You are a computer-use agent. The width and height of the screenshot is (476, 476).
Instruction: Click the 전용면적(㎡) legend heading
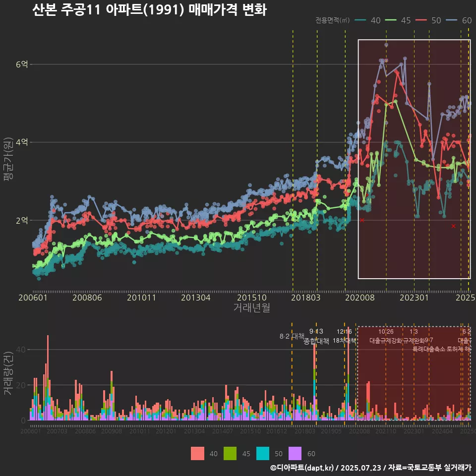point(332,20)
